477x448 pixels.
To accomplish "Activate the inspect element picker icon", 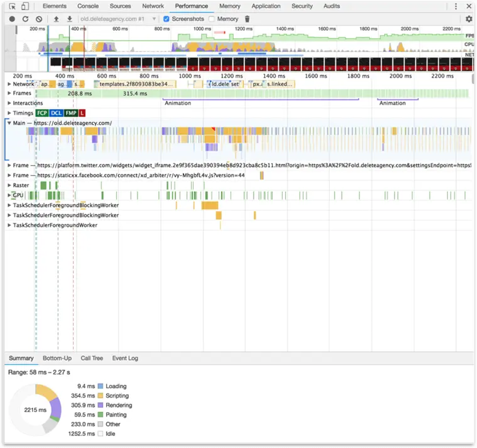I will [12, 6].
